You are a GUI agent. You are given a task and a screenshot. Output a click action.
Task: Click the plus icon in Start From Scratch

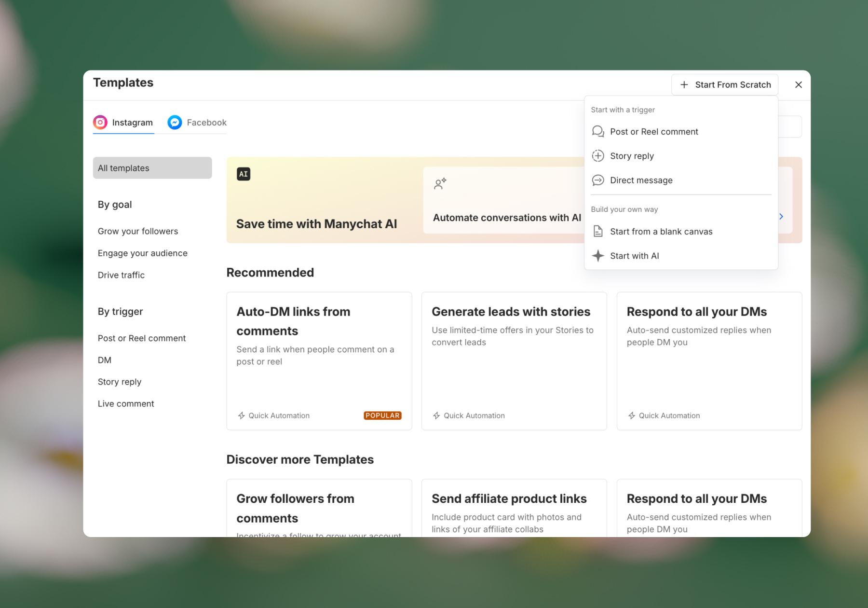click(x=684, y=85)
